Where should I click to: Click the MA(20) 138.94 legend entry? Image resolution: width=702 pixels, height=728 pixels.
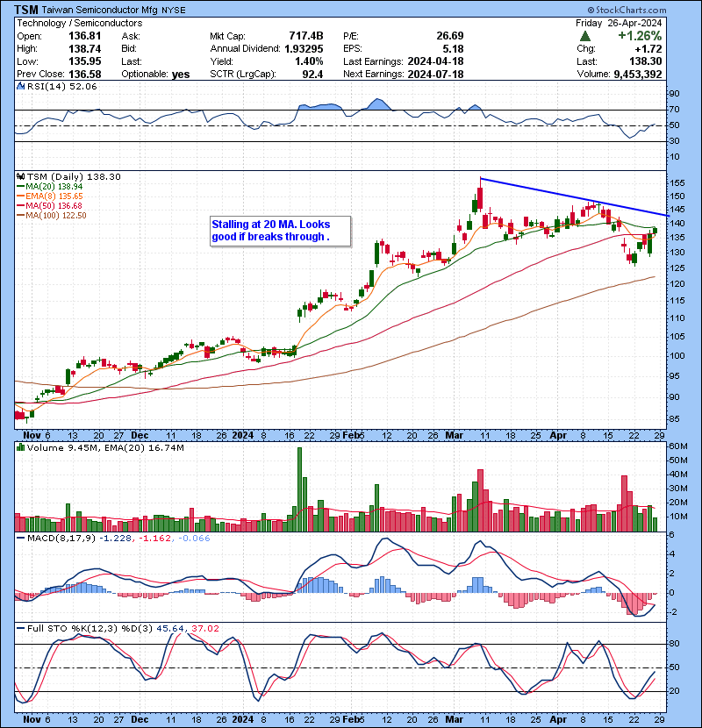tap(50, 187)
